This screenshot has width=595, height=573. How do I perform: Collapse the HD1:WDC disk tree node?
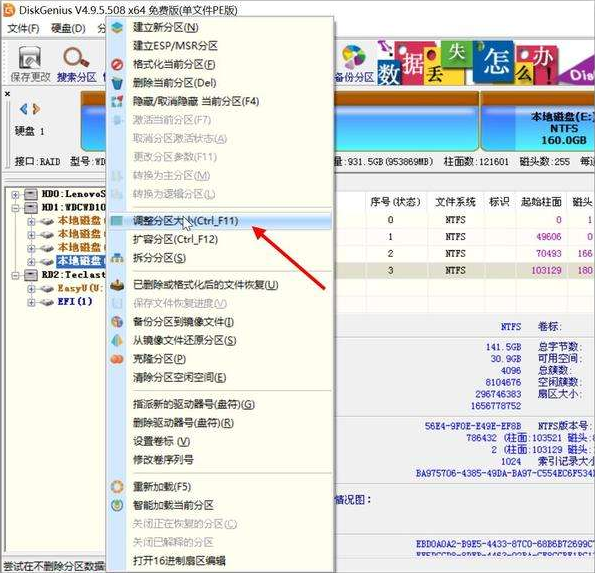click(x=15, y=208)
